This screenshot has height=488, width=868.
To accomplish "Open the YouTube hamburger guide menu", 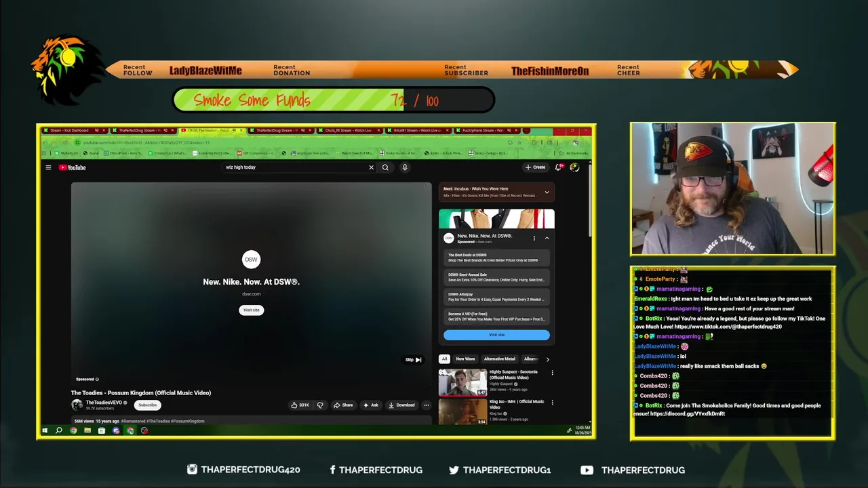I will tap(48, 167).
